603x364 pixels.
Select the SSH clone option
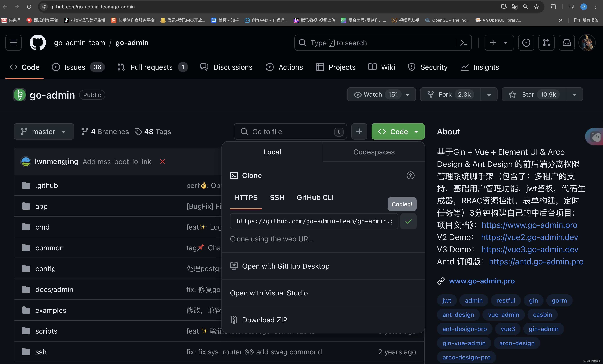[x=277, y=197]
